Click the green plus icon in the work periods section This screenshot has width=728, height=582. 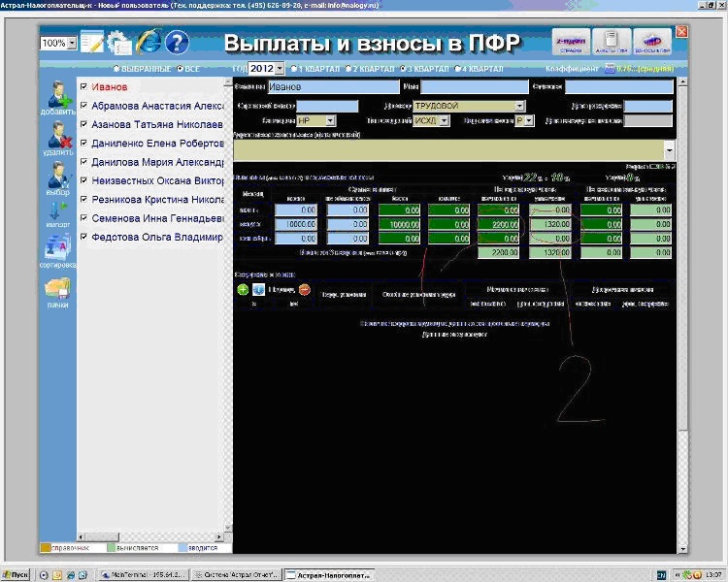point(242,289)
